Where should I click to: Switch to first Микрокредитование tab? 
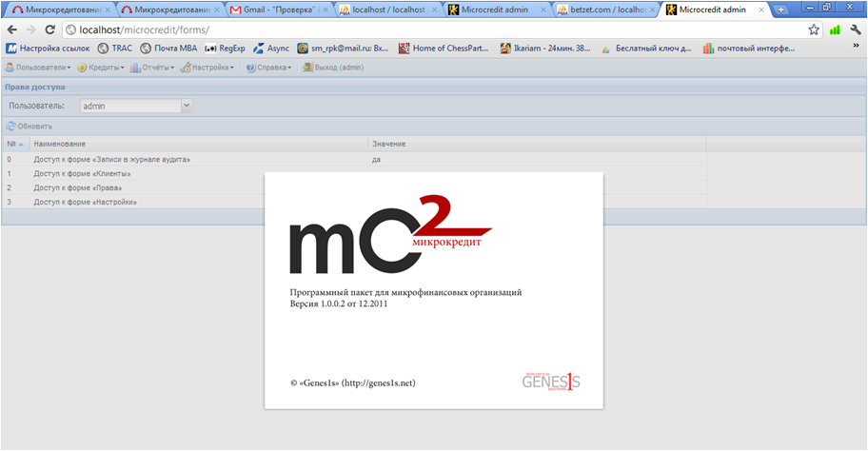tap(62, 10)
